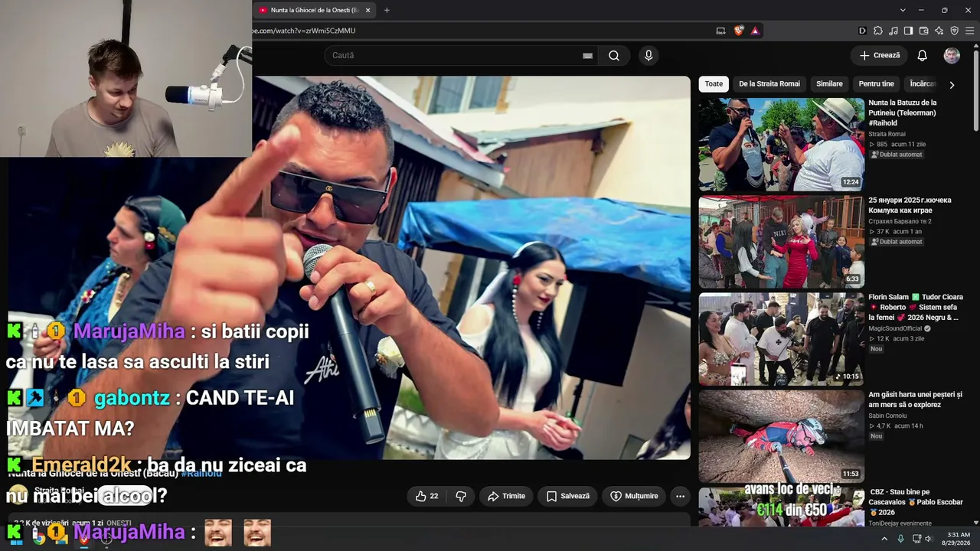Start voice search with the microphone
The width and height of the screenshot is (980, 551).
point(648,55)
